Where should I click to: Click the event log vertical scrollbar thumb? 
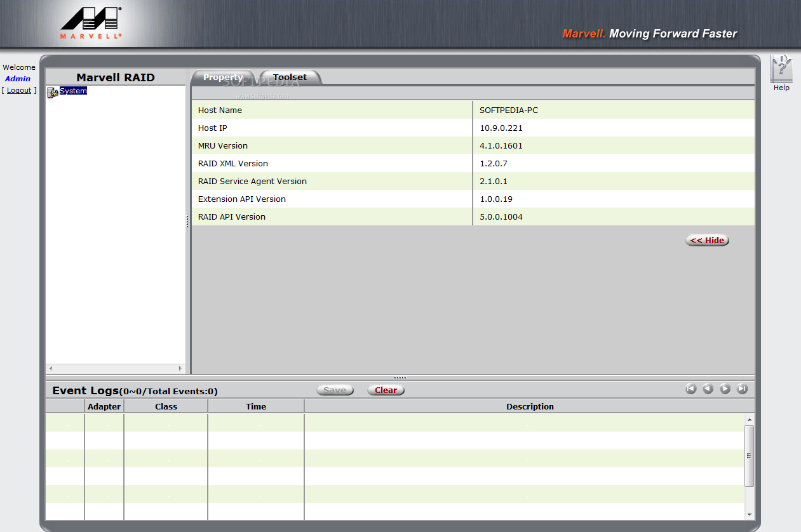point(750,456)
